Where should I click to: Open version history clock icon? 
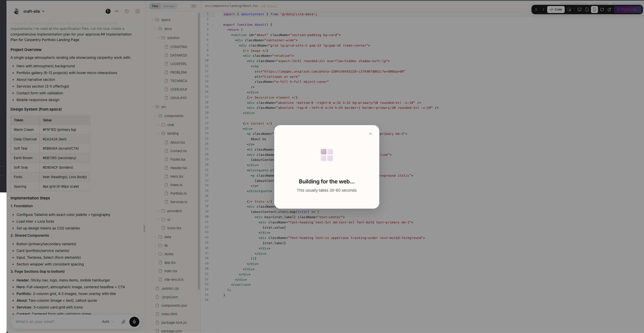(x=127, y=11)
